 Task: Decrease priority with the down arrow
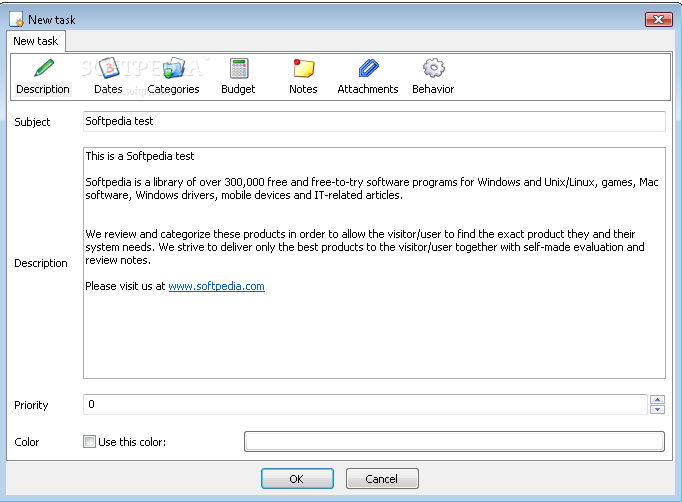657,409
